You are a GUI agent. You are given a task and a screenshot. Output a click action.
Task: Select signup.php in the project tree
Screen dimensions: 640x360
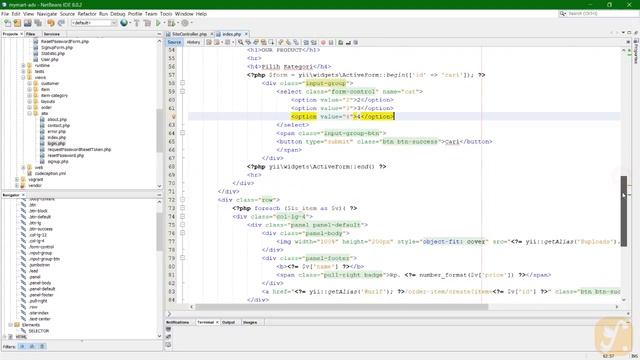coord(58,162)
